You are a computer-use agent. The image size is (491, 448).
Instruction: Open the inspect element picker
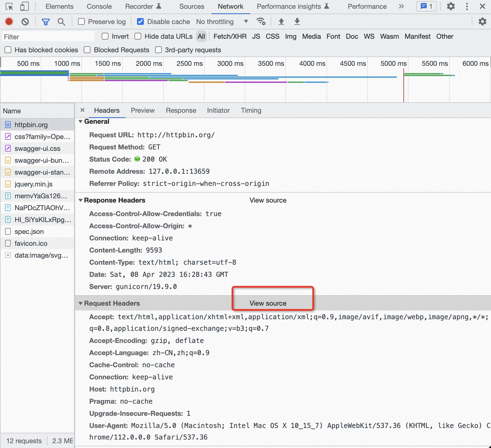coord(9,6)
